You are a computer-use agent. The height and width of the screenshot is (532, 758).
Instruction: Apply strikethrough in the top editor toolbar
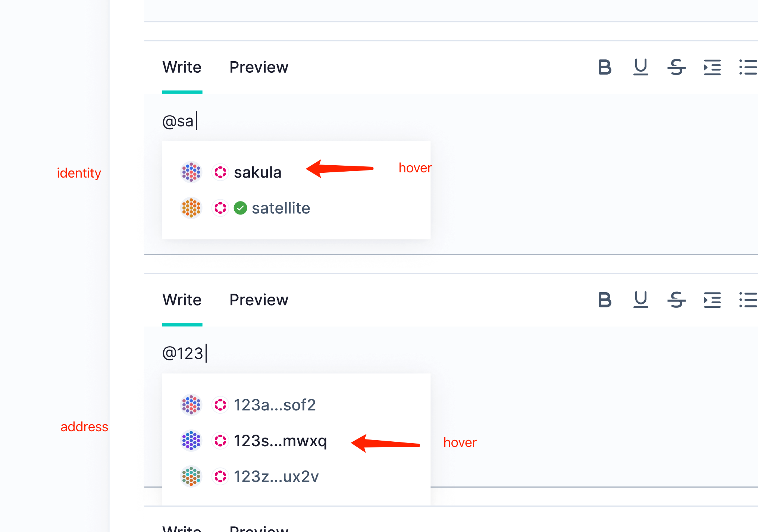pyautogui.click(x=676, y=68)
